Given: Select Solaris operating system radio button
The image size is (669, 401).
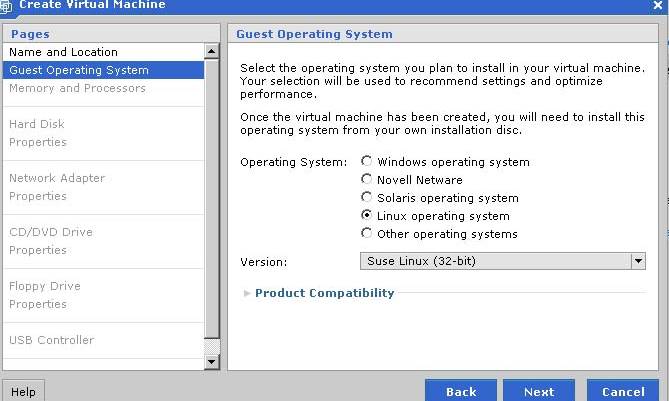Looking at the screenshot, I should coord(367,198).
